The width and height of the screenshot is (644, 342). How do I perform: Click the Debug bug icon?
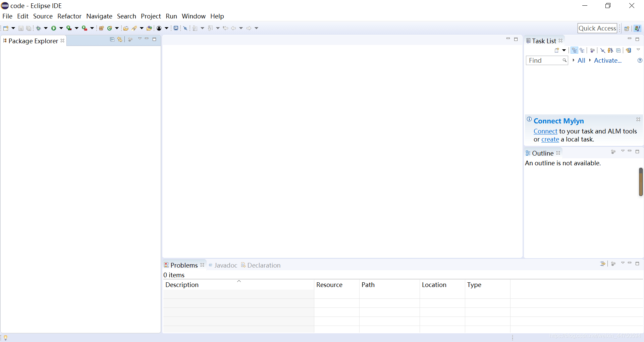pos(39,28)
